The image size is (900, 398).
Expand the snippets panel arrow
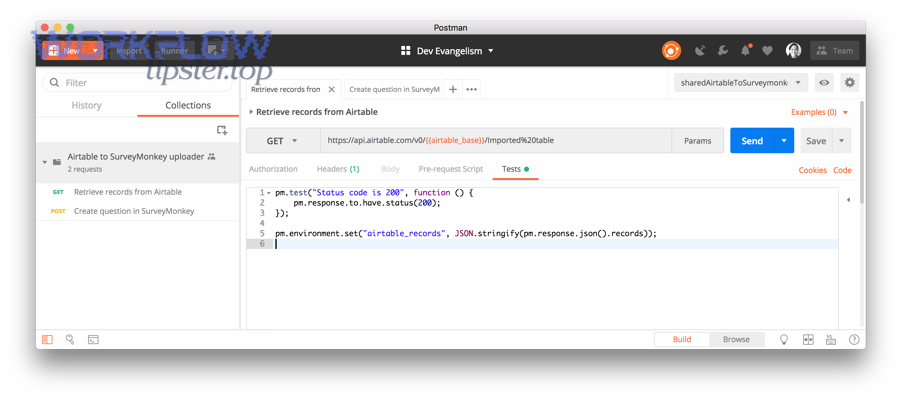tap(848, 200)
